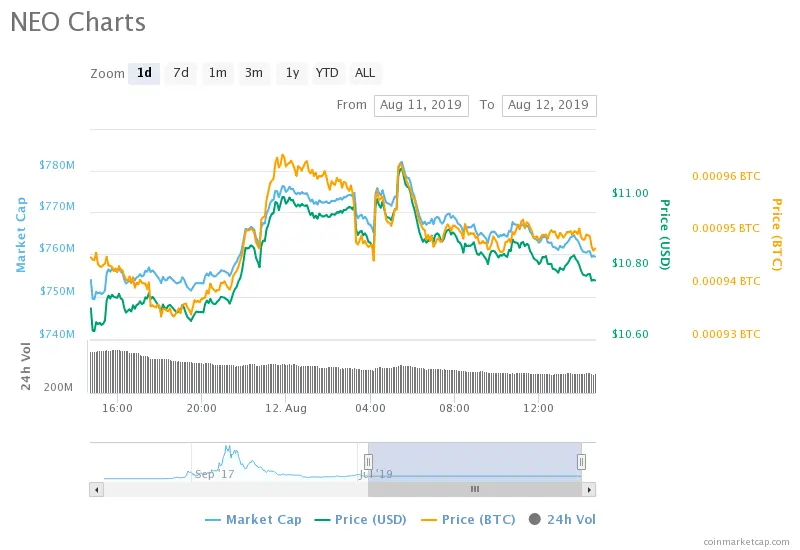Click the 12. Aug x-axis label
Image resolution: width=800 pixels, height=550 pixels.
[286, 409]
